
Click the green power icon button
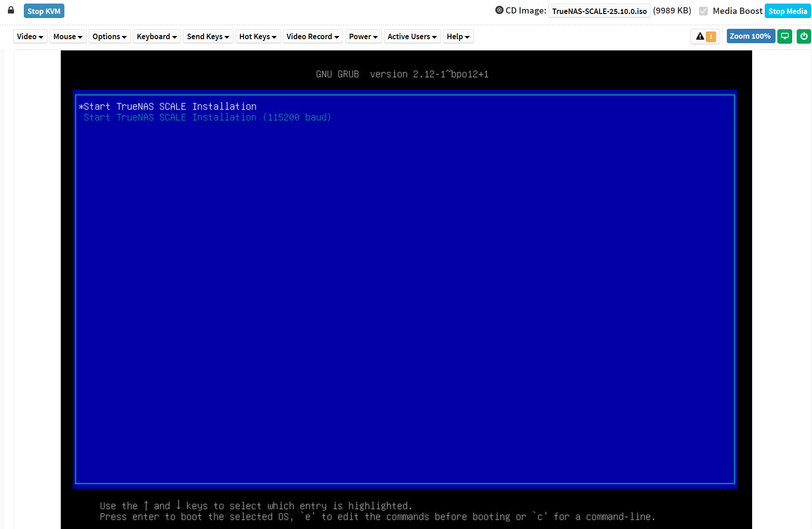click(x=803, y=36)
